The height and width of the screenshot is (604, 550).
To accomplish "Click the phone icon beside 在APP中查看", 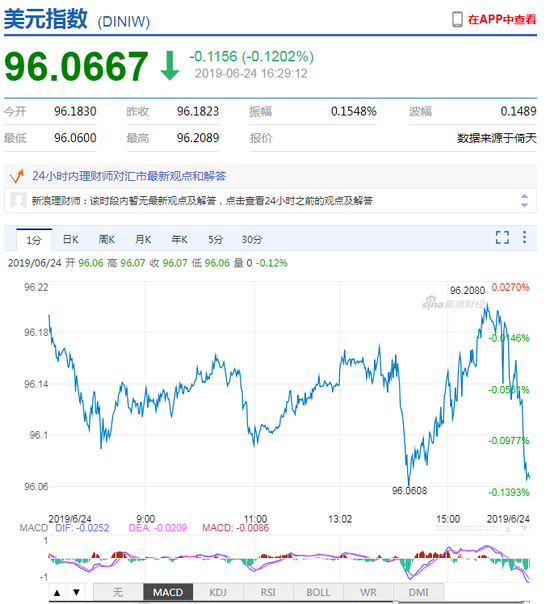I will coord(457,19).
